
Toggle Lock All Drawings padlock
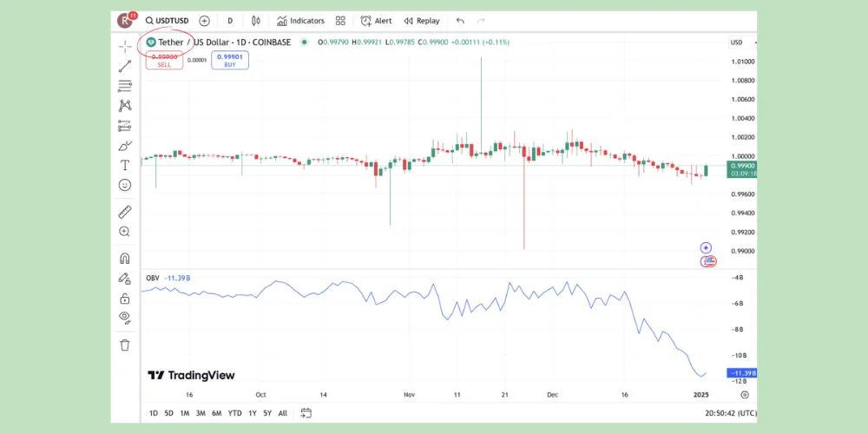125,298
